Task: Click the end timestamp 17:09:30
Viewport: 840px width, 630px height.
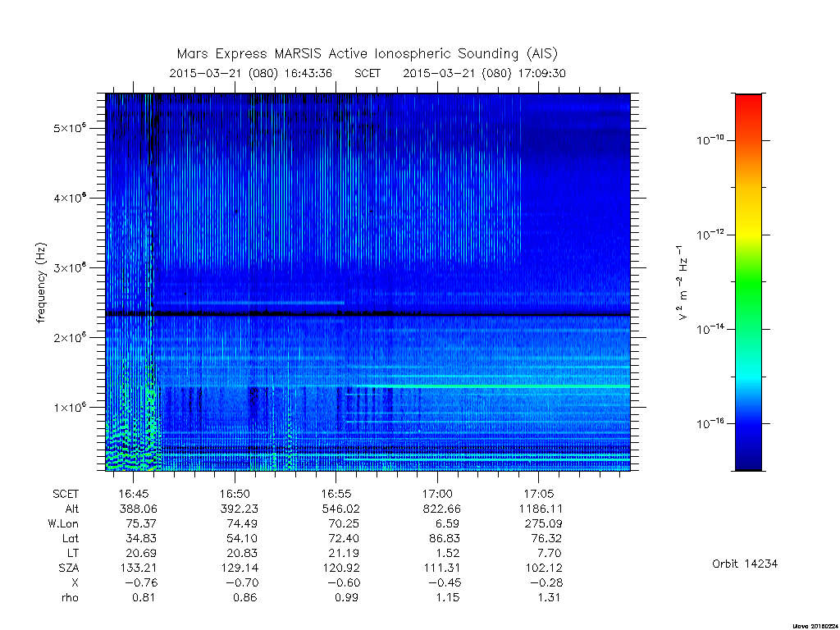Action: pyautogui.click(x=541, y=73)
